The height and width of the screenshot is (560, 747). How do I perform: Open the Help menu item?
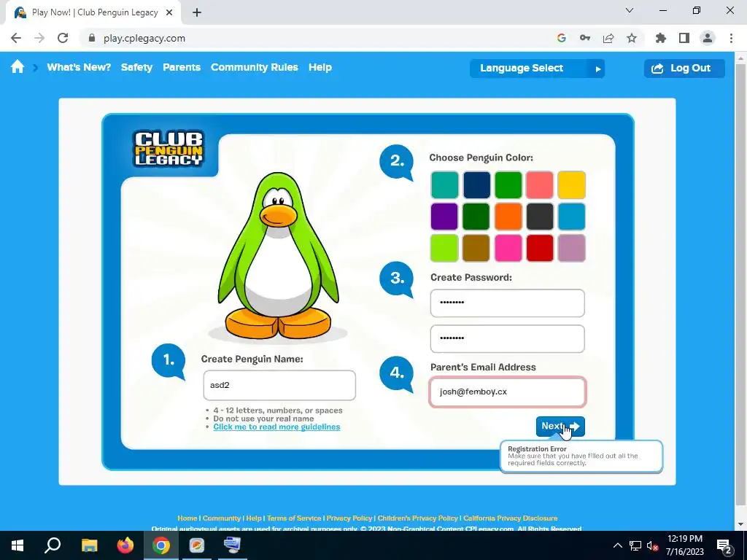coord(320,67)
